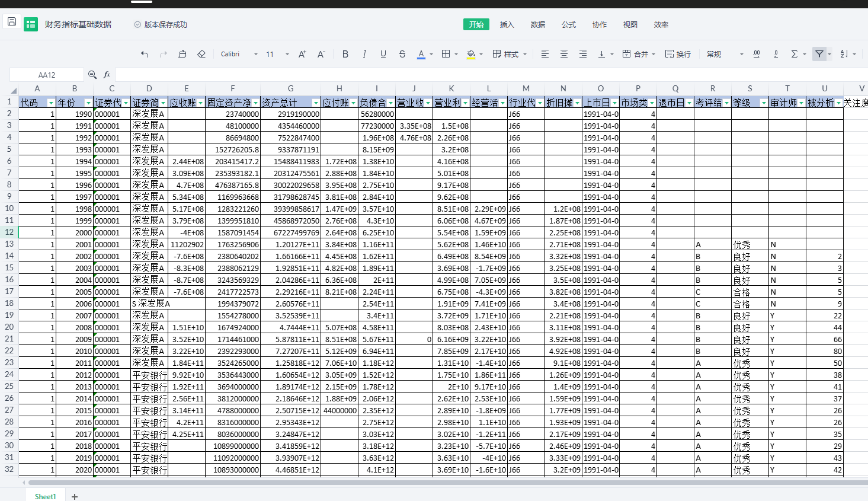Click the zoom magnifier icon by name box
The height and width of the screenshot is (501, 868).
tap(92, 75)
